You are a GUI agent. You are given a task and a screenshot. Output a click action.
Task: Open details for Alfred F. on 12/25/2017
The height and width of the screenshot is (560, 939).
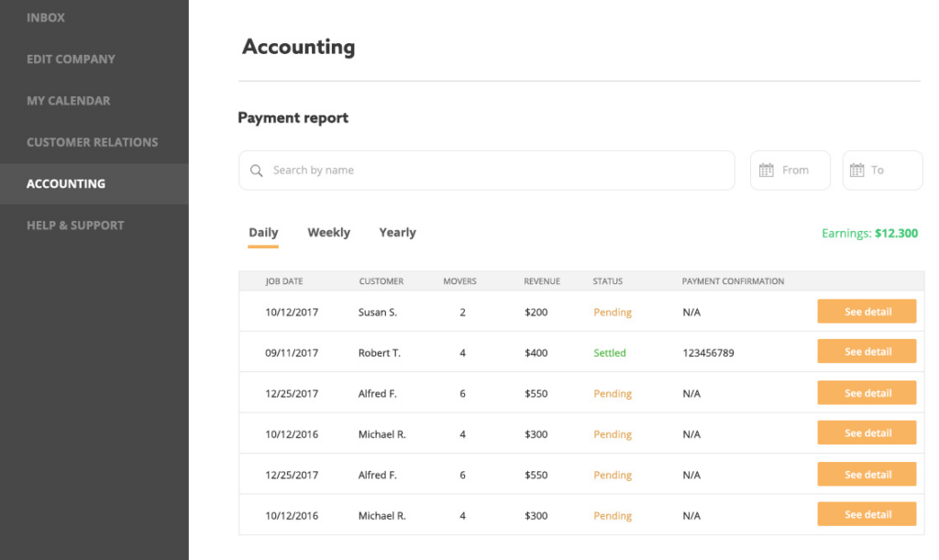[867, 392]
